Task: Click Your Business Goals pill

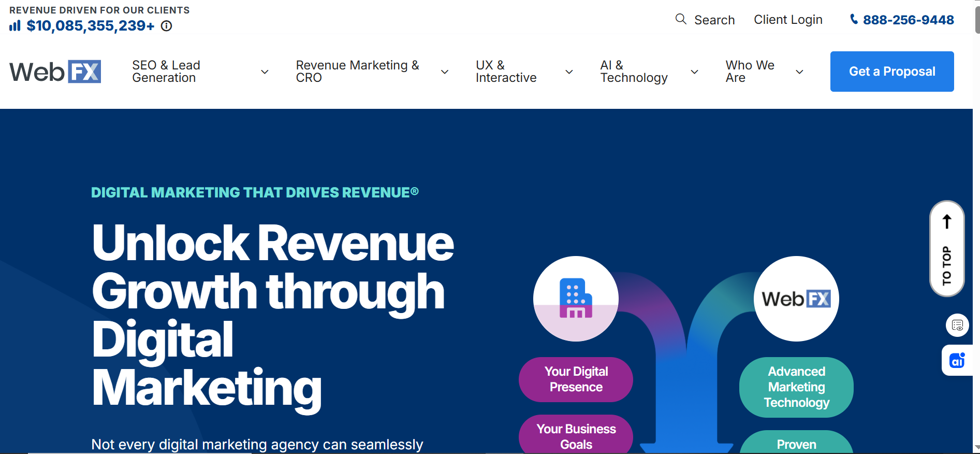Action: pos(576,434)
